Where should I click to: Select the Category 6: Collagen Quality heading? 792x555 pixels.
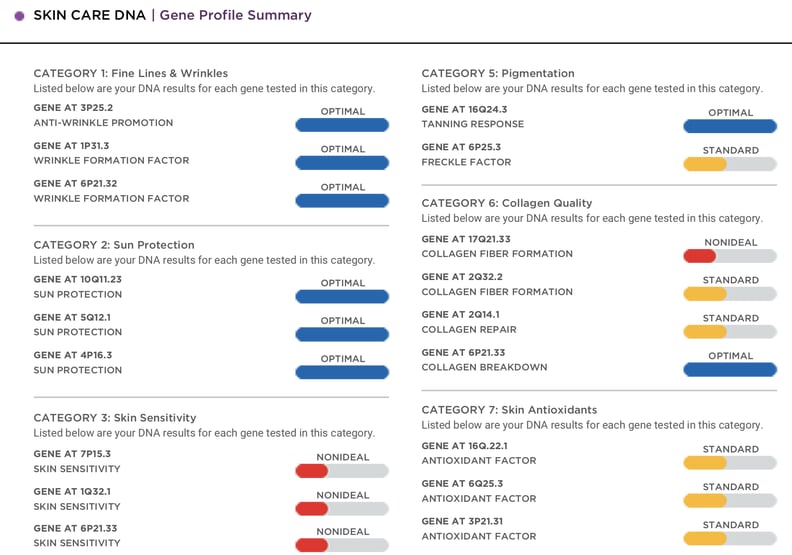coord(507,203)
